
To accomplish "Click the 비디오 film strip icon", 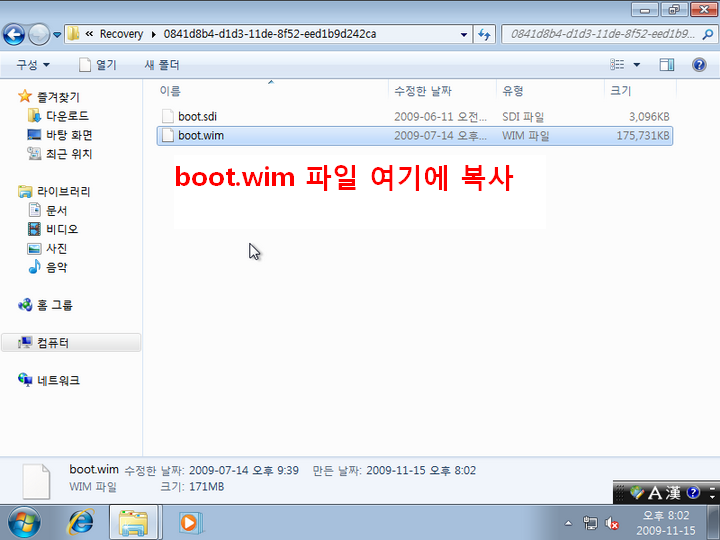I will tap(34, 229).
